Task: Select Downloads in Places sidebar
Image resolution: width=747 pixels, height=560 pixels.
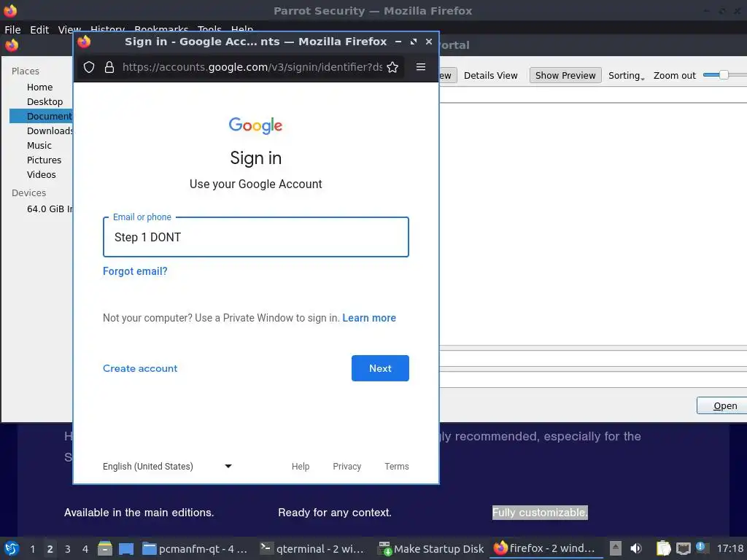Action: click(x=50, y=131)
